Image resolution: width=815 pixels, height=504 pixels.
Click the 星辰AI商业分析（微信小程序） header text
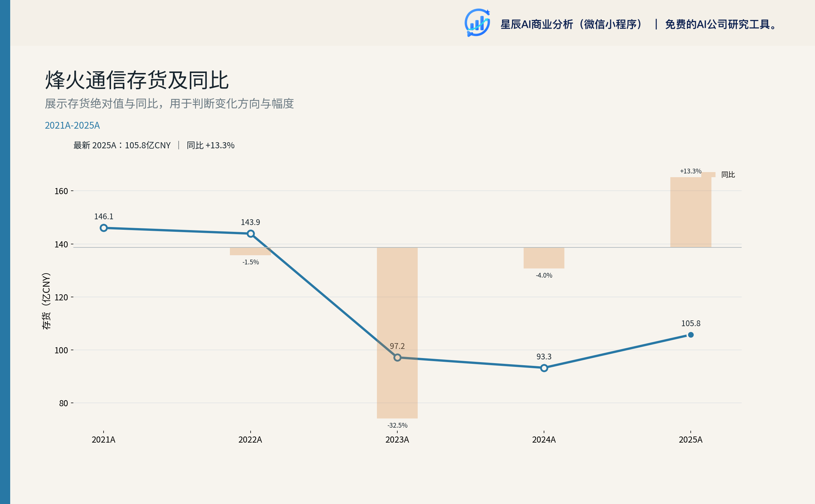[x=572, y=24]
